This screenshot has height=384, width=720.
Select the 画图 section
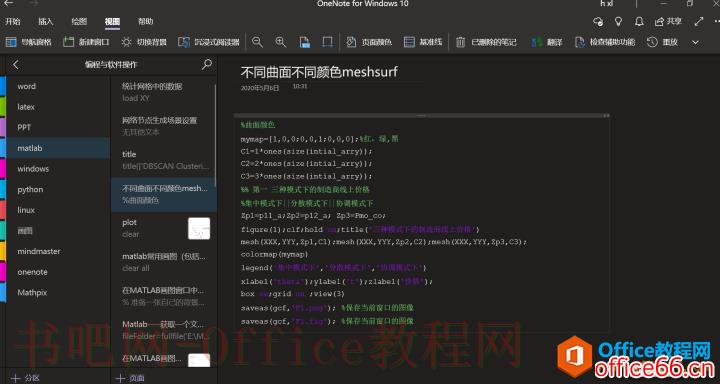[58, 231]
